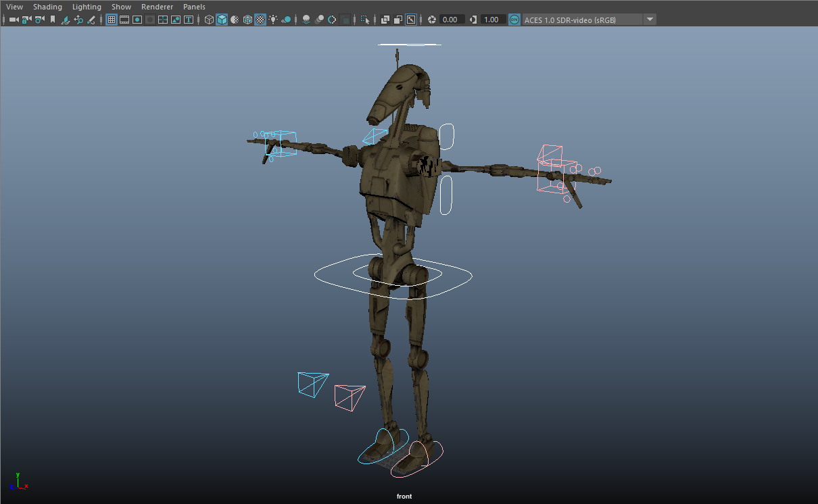818x504 pixels.
Task: Toggle Multisample Anti-aliasing icon
Action: pyautogui.click(x=332, y=20)
